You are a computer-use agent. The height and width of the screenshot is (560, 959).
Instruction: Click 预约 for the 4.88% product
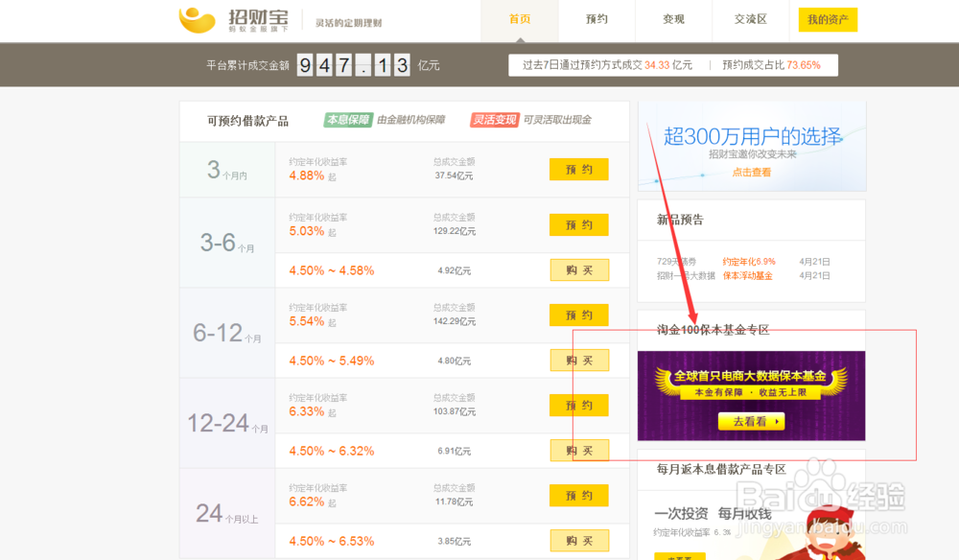point(578,170)
